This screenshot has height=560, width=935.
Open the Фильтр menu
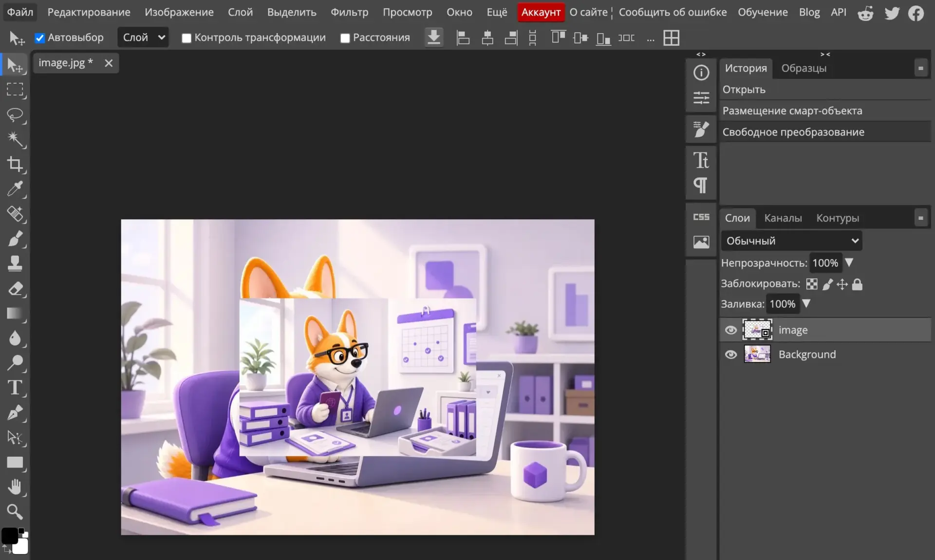[349, 12]
